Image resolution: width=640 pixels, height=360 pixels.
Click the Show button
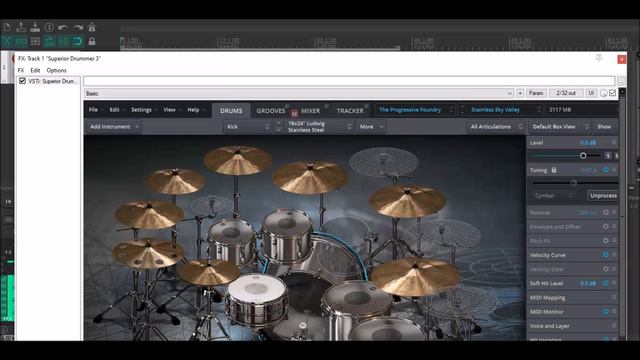pyautogui.click(x=604, y=127)
